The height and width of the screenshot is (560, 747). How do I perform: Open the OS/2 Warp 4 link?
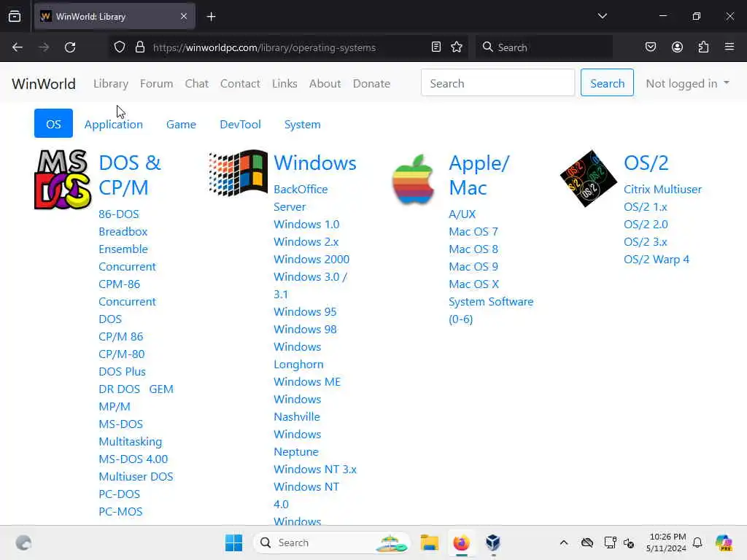click(x=657, y=259)
